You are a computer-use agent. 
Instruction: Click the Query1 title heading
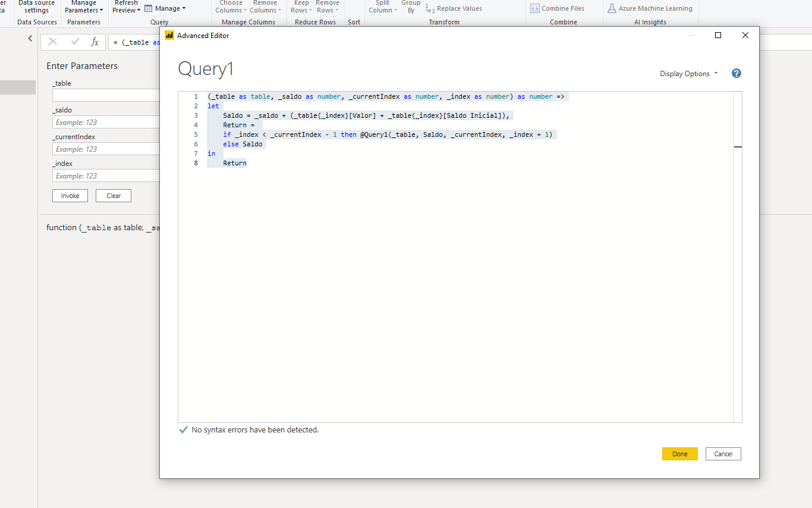pyautogui.click(x=206, y=69)
